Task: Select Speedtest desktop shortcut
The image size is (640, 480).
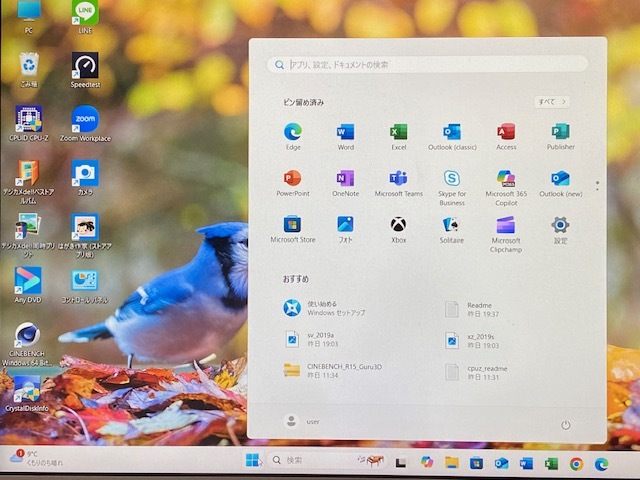Action: tap(85, 70)
